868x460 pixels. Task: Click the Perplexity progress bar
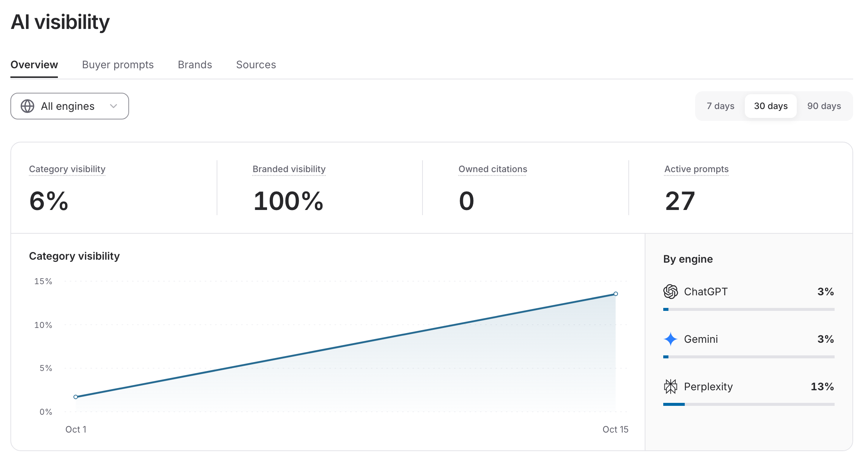[749, 404]
